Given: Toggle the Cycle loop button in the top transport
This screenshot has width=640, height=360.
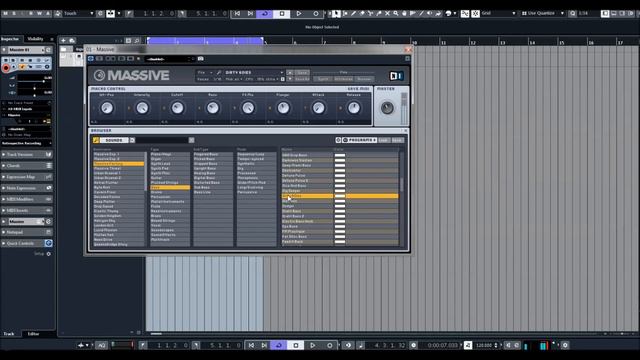Looking at the screenshot, I should point(264,13).
